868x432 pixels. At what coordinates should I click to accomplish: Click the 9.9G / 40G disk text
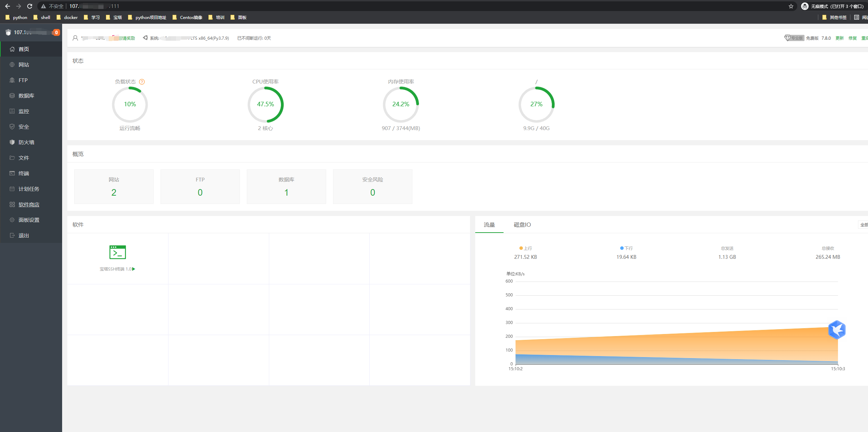536,128
